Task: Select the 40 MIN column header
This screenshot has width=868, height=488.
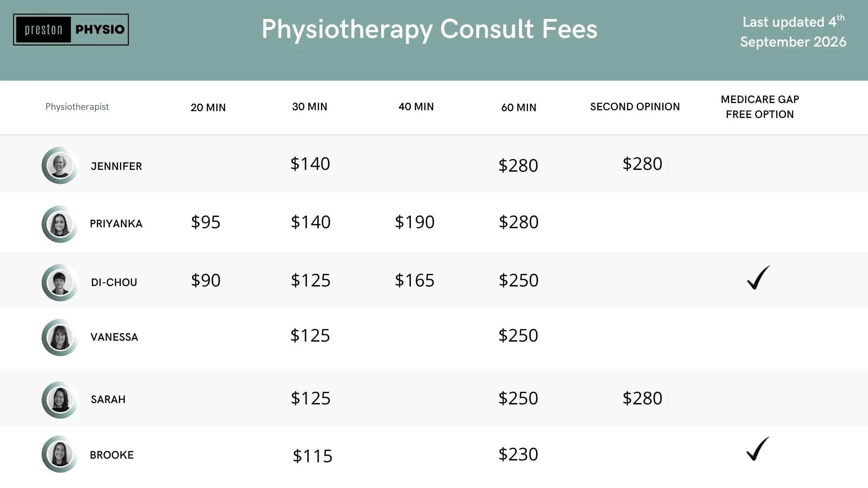Action: 416,107
